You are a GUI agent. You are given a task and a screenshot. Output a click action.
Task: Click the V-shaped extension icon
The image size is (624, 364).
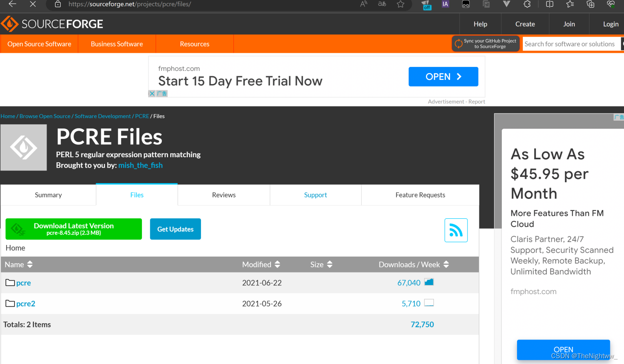coord(506,4)
